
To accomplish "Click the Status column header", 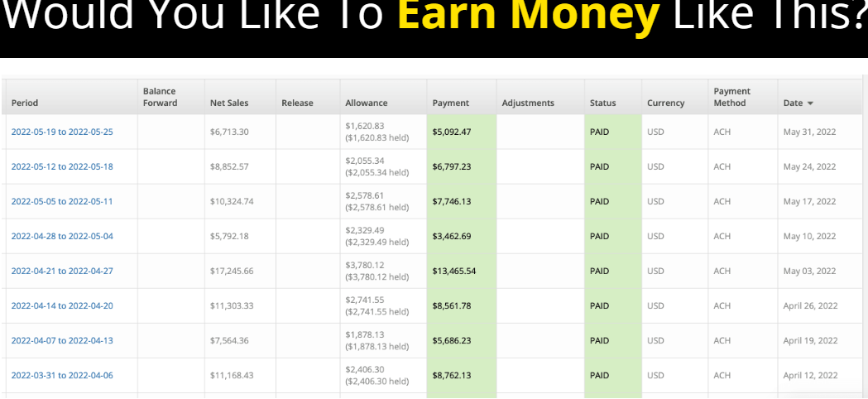I will 602,103.
